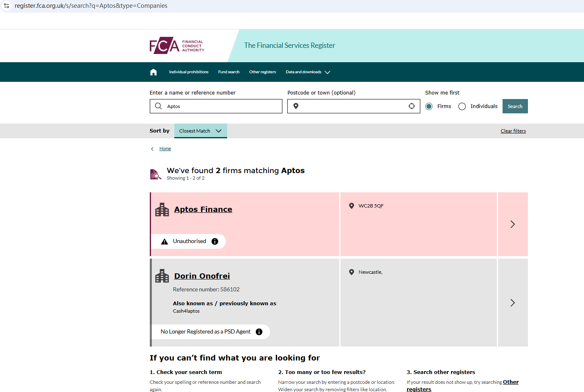
Task: Click the name or reference number input field
Action: 216,106
